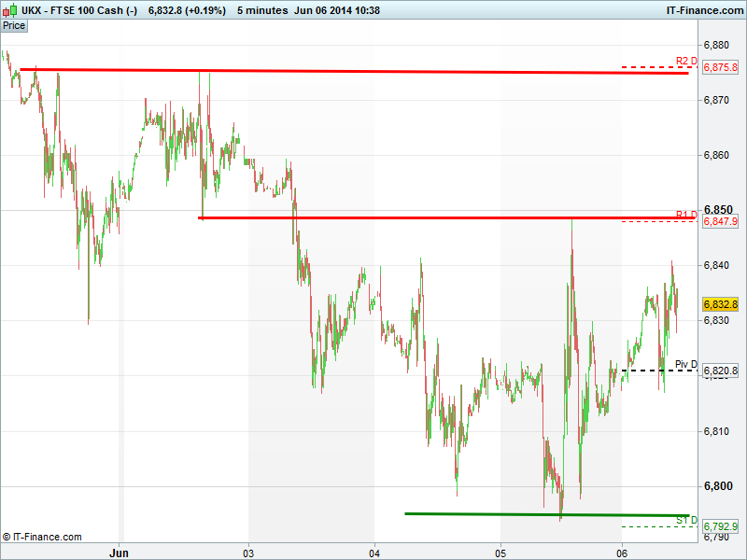Open the IT-Finance.com link in header
Screen dimensions: 747x560
[705, 10]
